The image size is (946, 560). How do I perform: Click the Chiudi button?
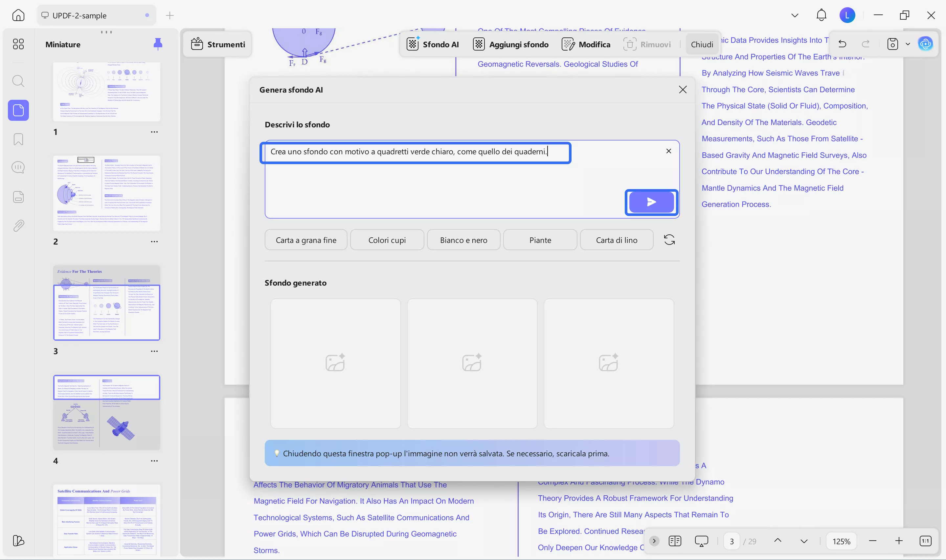pos(702,44)
